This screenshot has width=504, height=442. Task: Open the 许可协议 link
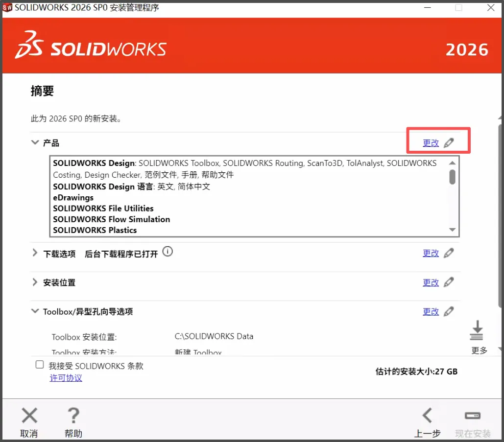(x=66, y=378)
